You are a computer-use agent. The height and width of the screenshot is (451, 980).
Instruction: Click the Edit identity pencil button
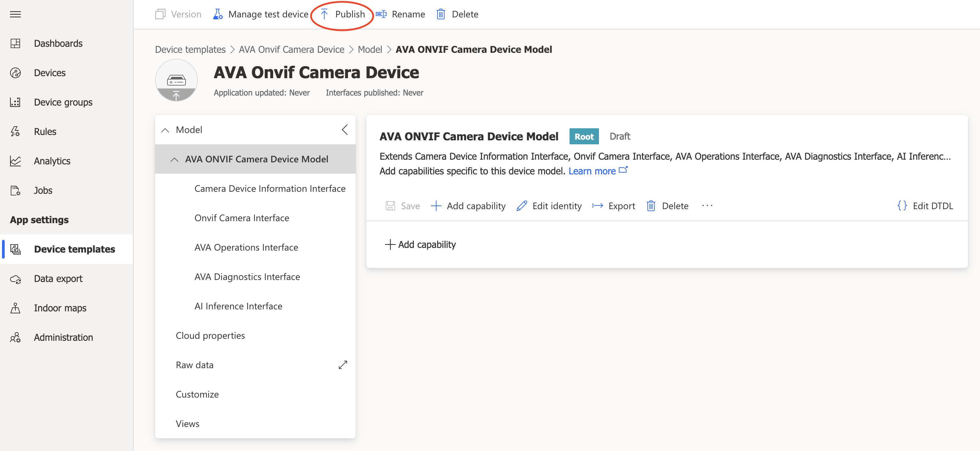point(547,205)
